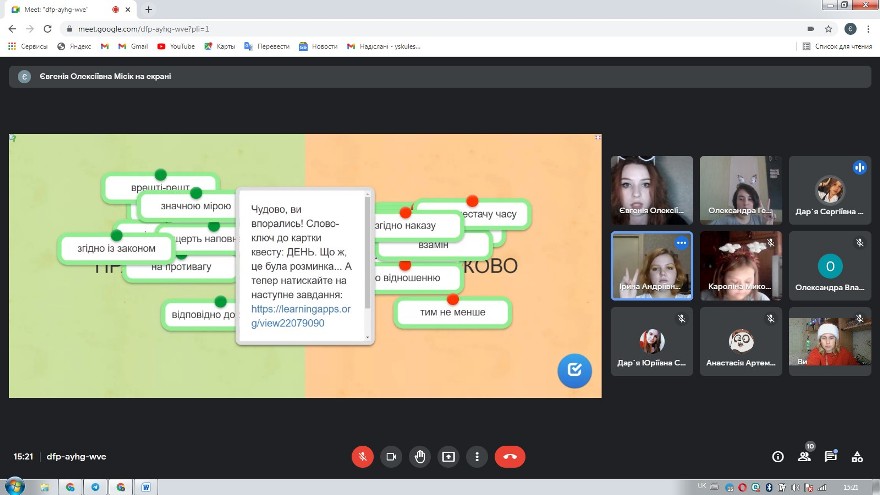Click the camera indicator icon in address bar
The image size is (880, 495).
810,29
